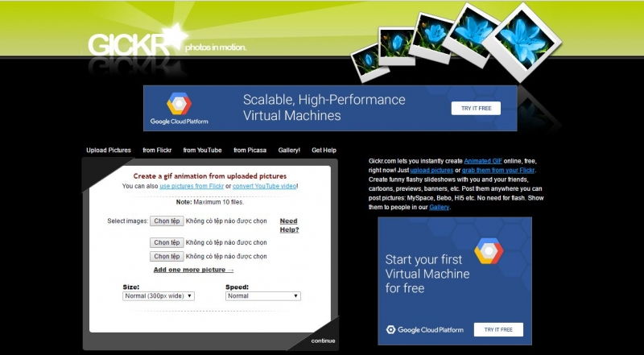The image size is (644, 355).
Task: Click the third Chọn tệp file button
Action: 167,256
